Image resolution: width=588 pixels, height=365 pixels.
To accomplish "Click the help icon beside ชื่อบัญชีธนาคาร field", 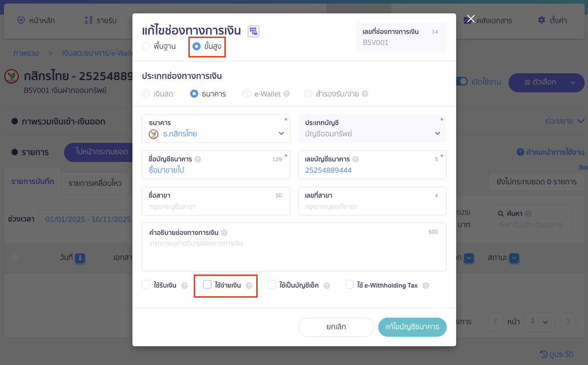I will pyautogui.click(x=198, y=159).
